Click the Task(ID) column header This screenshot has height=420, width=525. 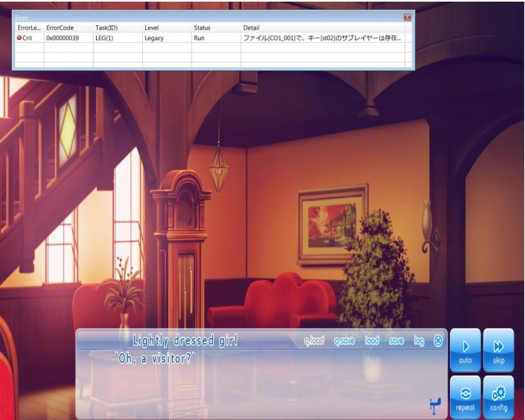[x=106, y=27]
